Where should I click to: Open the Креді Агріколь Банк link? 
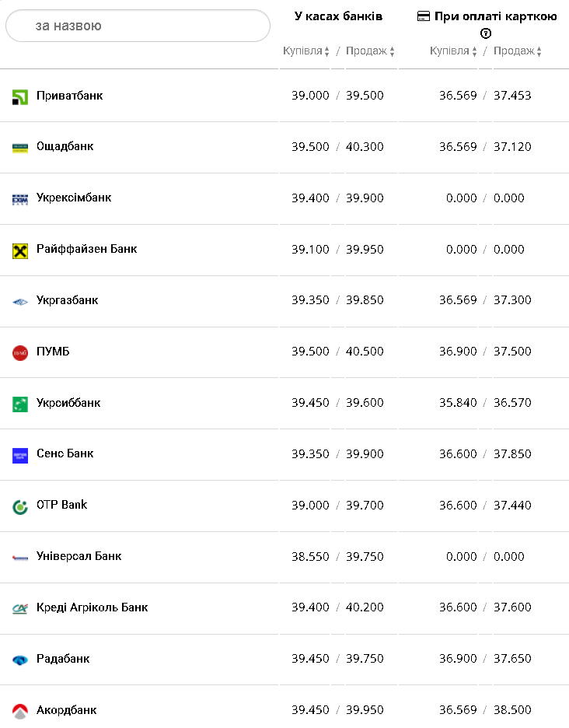[x=93, y=607]
